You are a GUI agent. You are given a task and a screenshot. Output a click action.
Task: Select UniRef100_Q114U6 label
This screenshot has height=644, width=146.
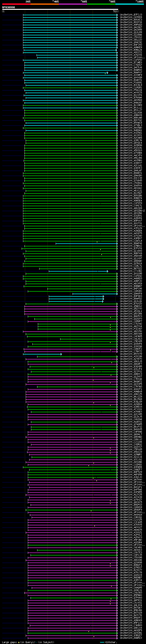[x=131, y=113]
